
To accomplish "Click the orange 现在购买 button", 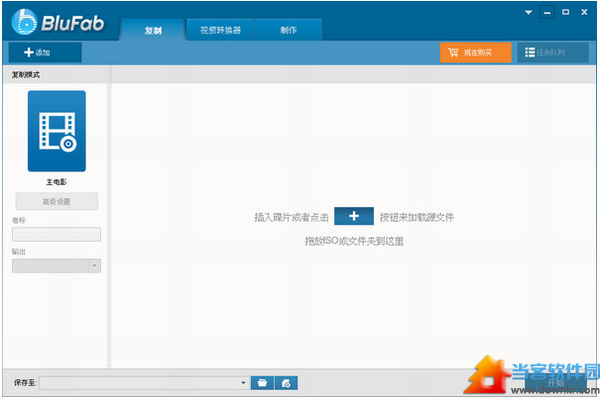I will coord(475,52).
